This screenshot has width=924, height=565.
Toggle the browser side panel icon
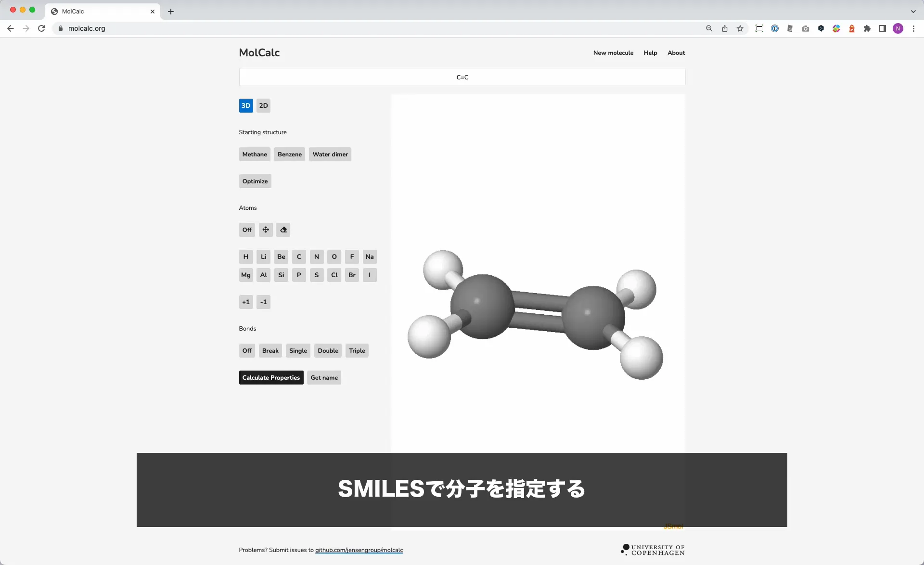click(x=883, y=28)
